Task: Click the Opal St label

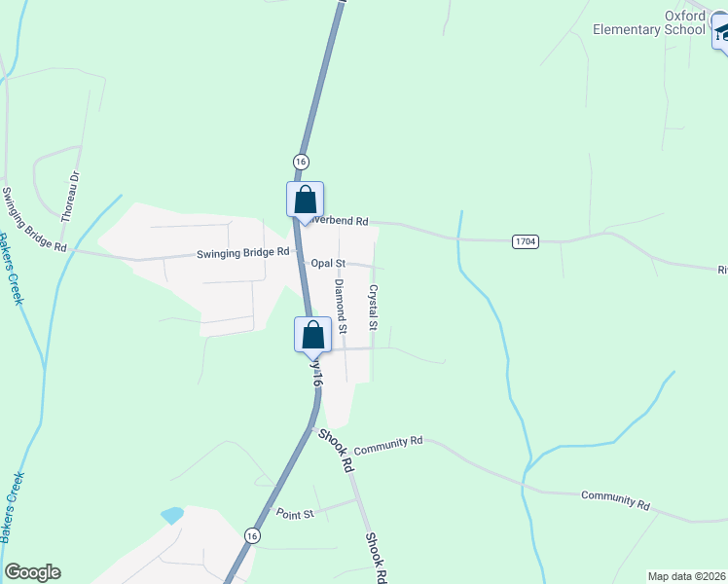Action: (x=328, y=263)
